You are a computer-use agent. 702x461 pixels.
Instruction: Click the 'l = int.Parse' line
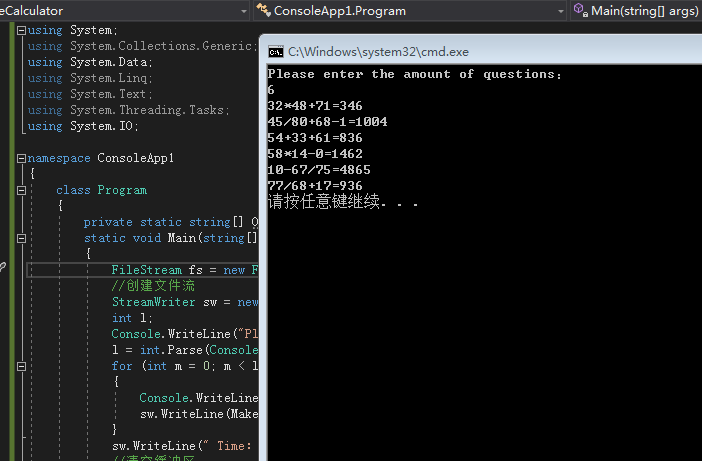(x=185, y=350)
